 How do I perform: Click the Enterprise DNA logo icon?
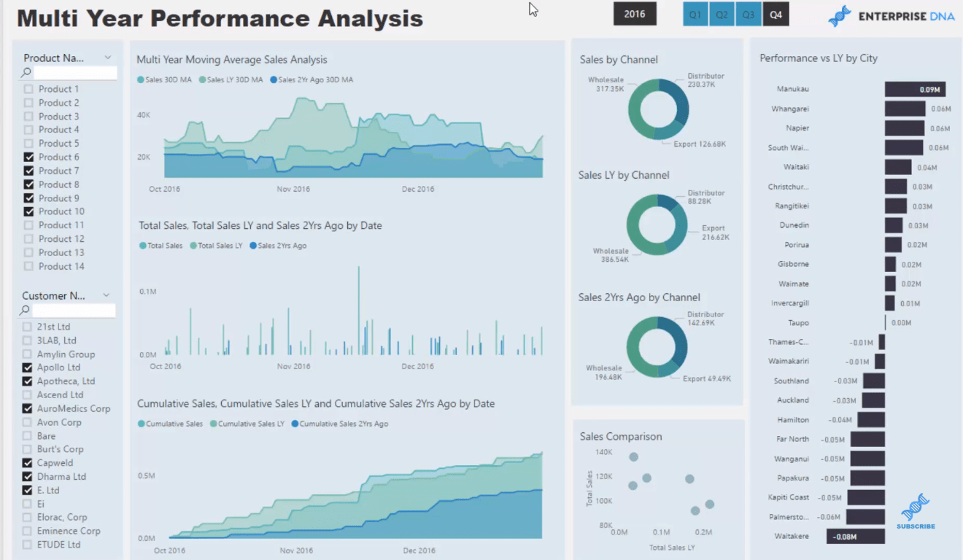(840, 15)
